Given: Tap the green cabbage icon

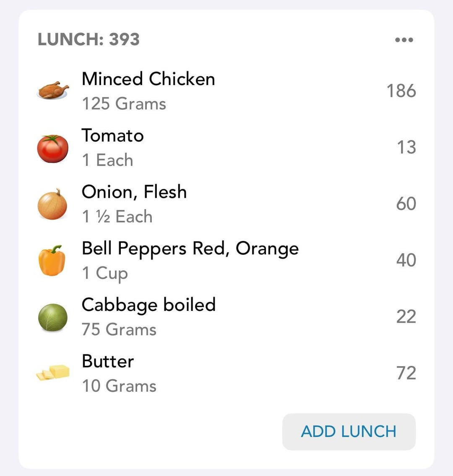Looking at the screenshot, I should tap(52, 317).
